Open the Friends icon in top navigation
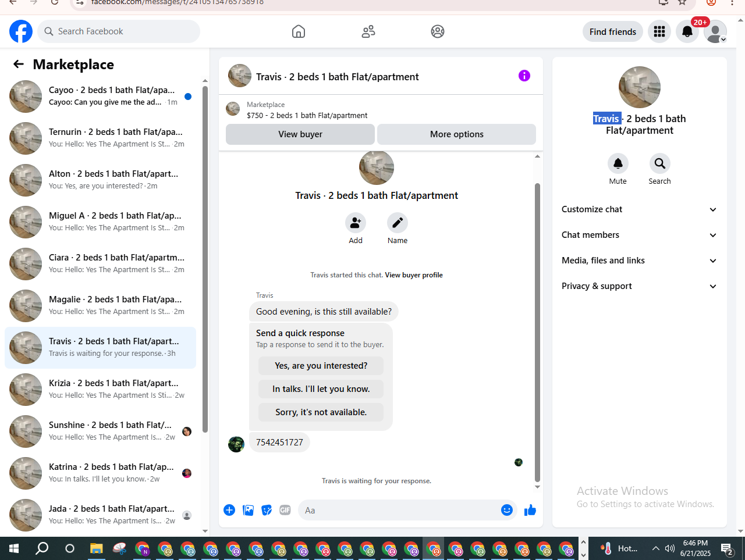 pyautogui.click(x=368, y=31)
